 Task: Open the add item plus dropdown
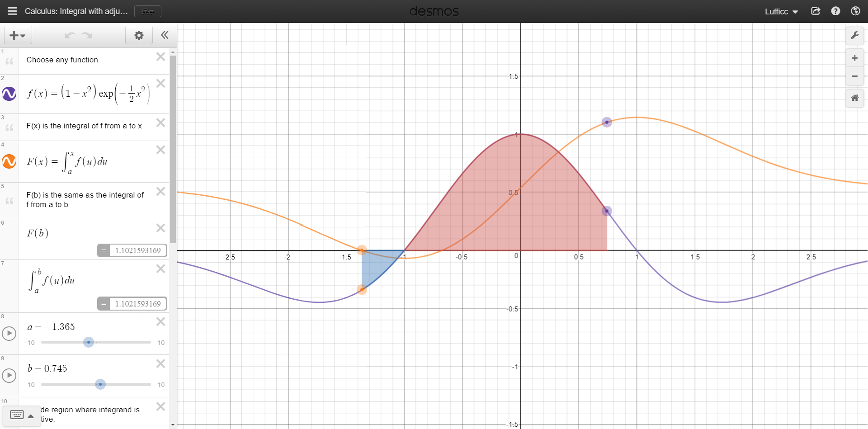18,35
